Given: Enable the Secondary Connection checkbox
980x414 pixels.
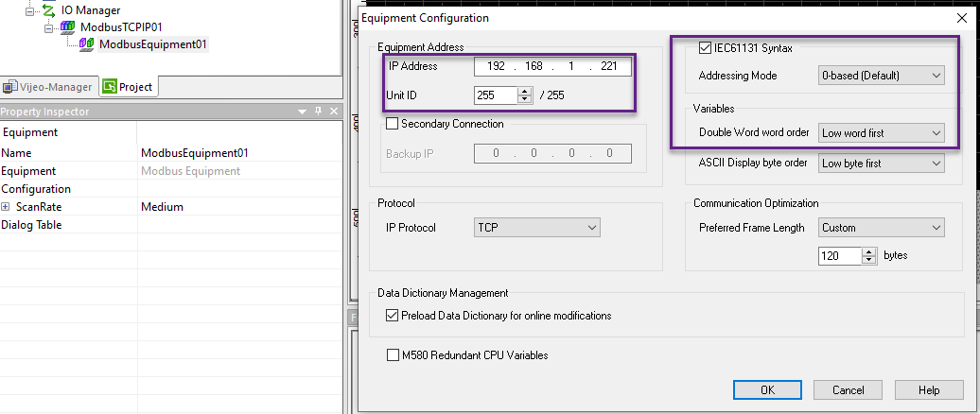Looking at the screenshot, I should pyautogui.click(x=393, y=124).
